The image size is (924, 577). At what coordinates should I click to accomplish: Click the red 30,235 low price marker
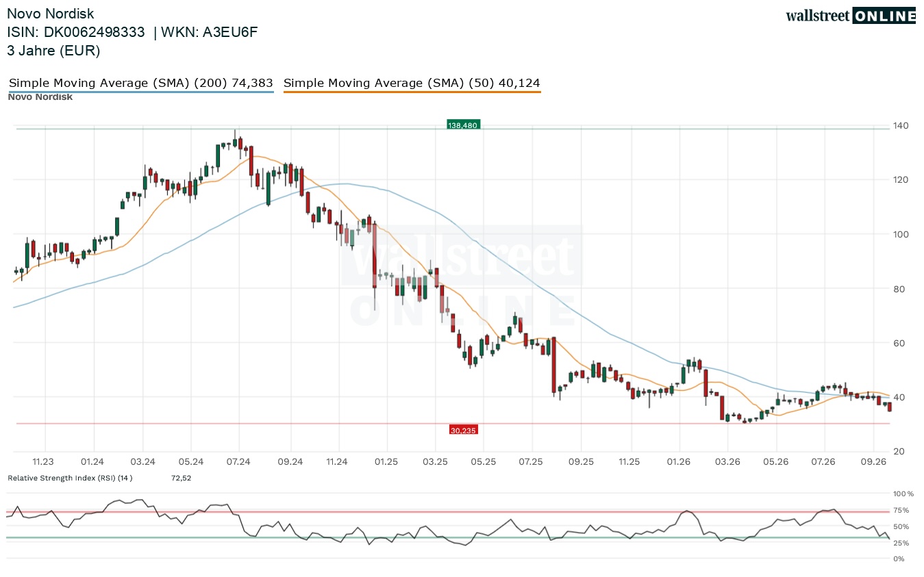pos(464,430)
